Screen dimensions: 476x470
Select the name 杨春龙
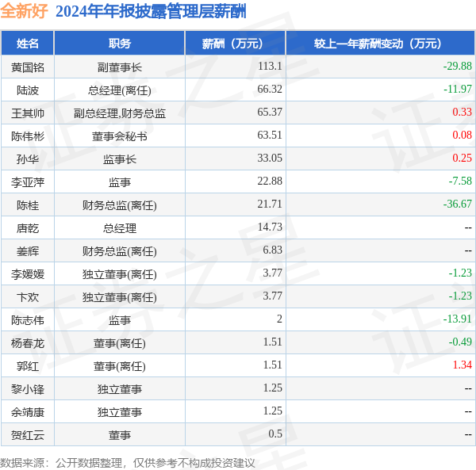(28, 343)
